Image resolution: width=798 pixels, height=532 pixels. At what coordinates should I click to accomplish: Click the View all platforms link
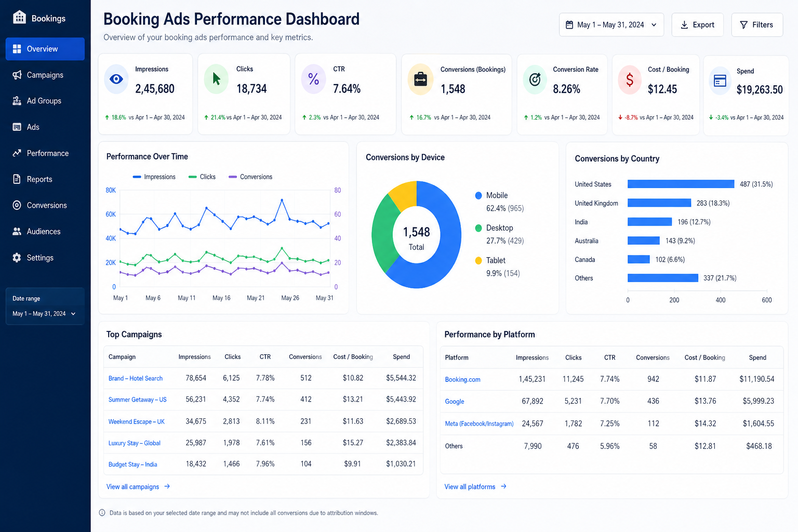pos(470,487)
